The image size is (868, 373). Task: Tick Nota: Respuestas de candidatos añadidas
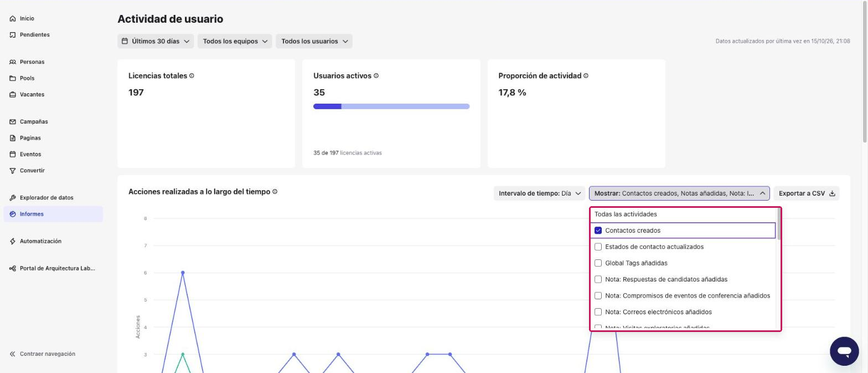coord(598,279)
